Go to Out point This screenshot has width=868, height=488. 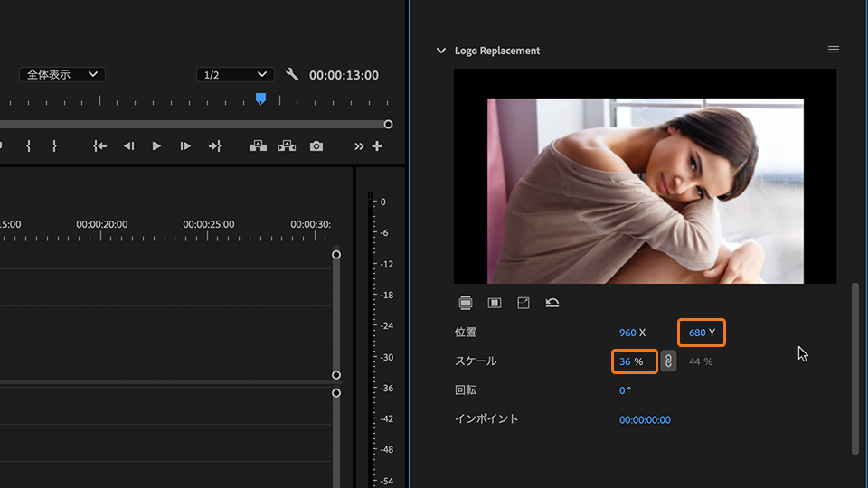click(x=214, y=146)
